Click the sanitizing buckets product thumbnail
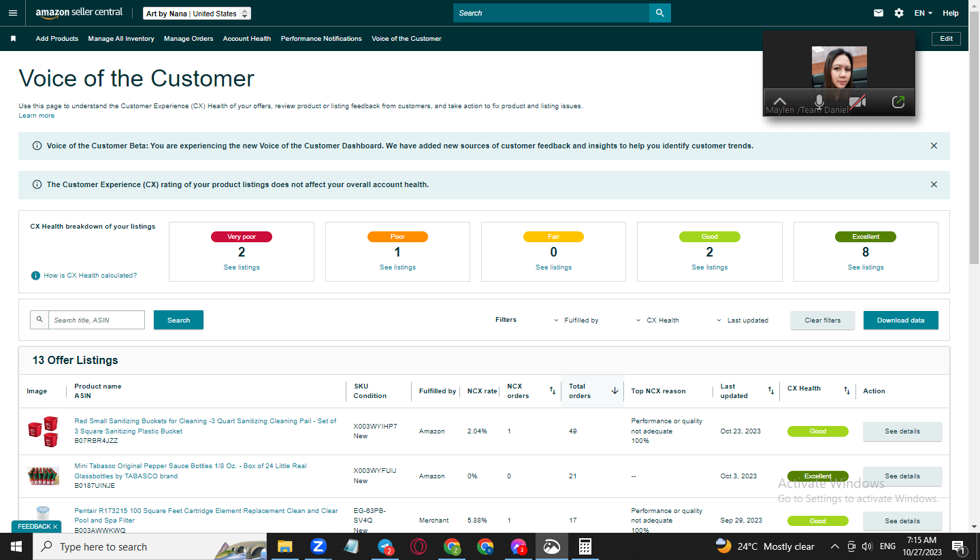Viewport: 980px width, 560px height. click(x=42, y=431)
